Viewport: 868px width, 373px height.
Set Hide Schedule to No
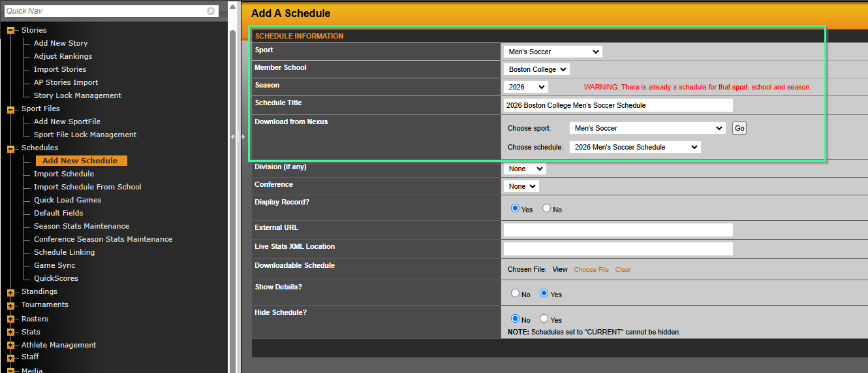coord(515,319)
